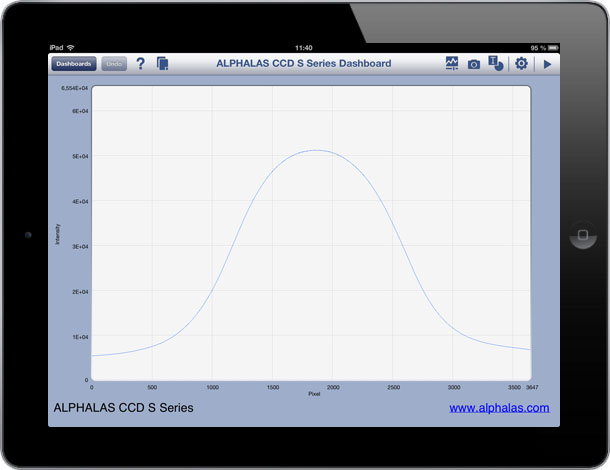Open the signal chart settings icon
The image size is (610, 470).
point(452,64)
